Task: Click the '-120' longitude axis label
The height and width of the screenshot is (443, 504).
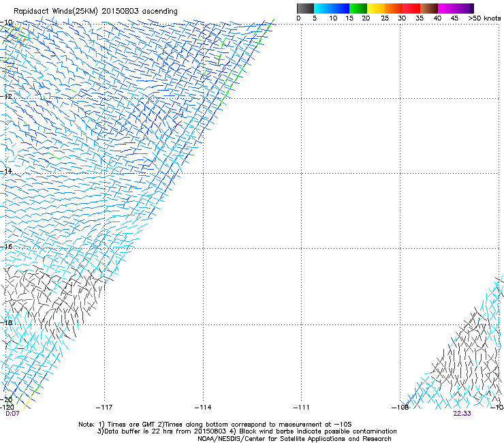Action: click(x=7, y=408)
